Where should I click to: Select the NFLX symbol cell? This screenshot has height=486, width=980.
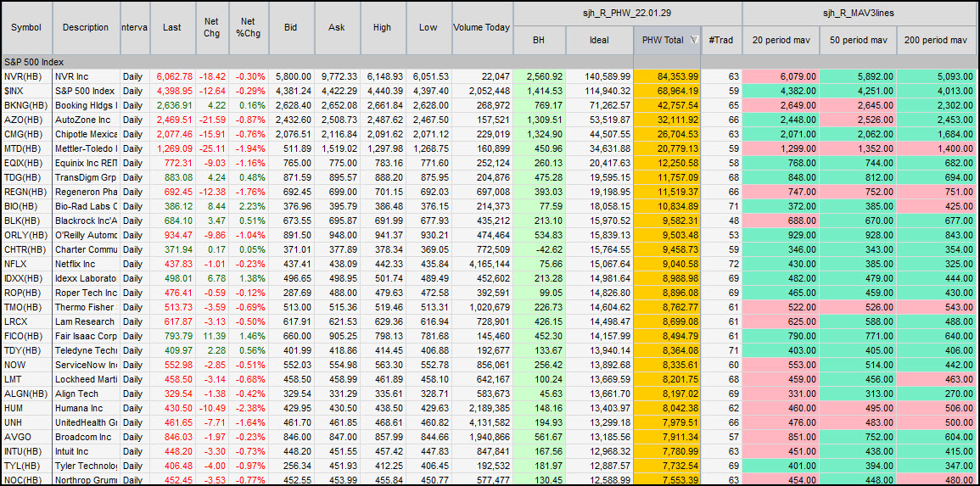pos(27,263)
